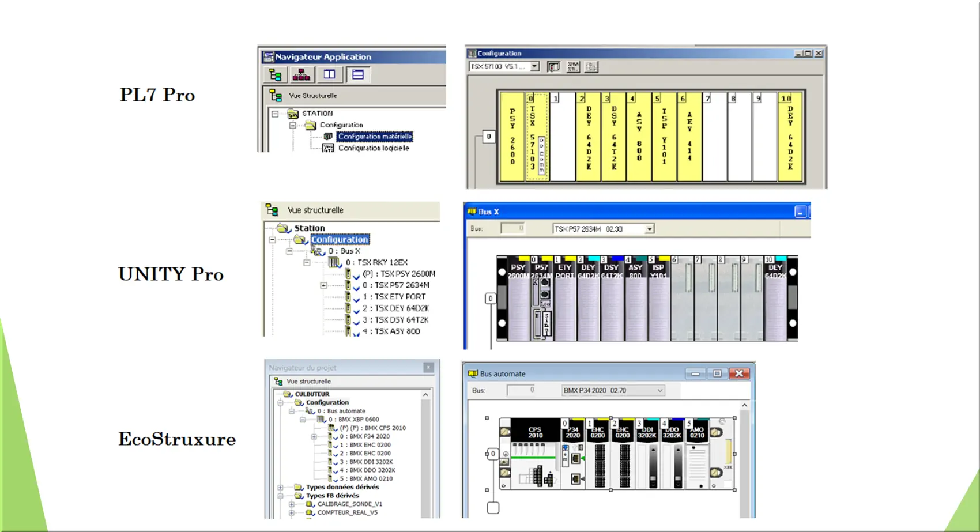Close the Navigateur du projet panel
This screenshot has height=532, width=980.
[428, 368]
